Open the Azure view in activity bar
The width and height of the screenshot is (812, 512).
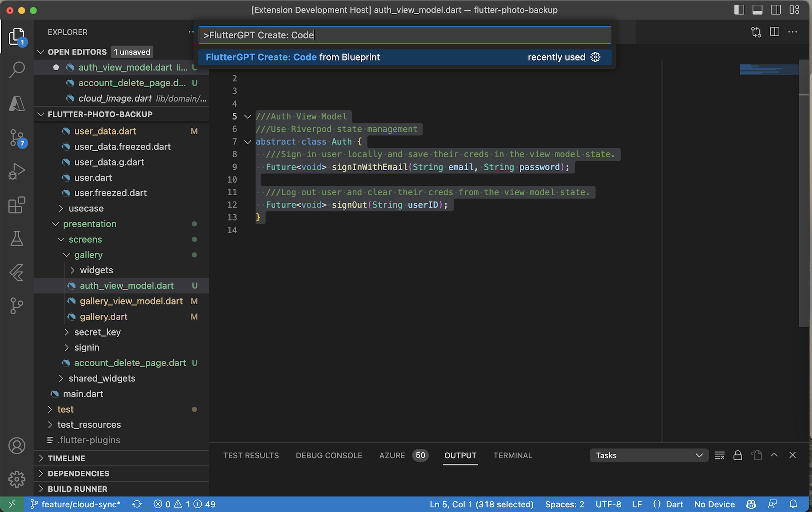17,103
